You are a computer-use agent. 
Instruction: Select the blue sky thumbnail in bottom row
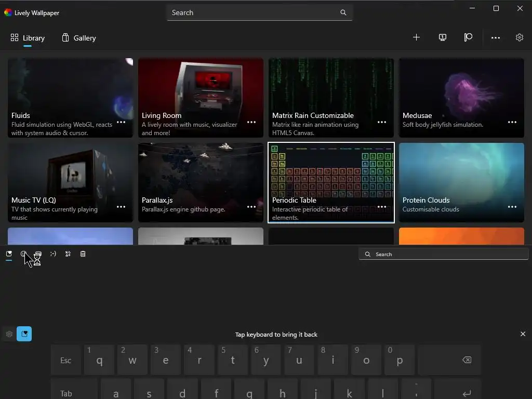70,236
